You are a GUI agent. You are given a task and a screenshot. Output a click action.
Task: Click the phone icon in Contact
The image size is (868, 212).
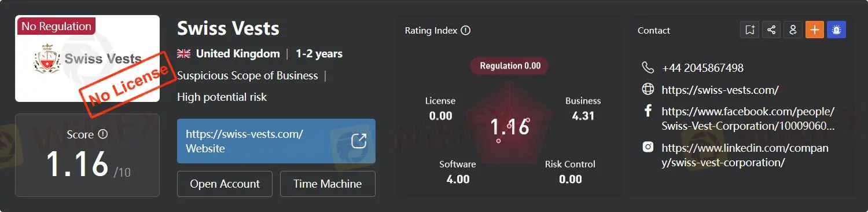[x=648, y=68]
